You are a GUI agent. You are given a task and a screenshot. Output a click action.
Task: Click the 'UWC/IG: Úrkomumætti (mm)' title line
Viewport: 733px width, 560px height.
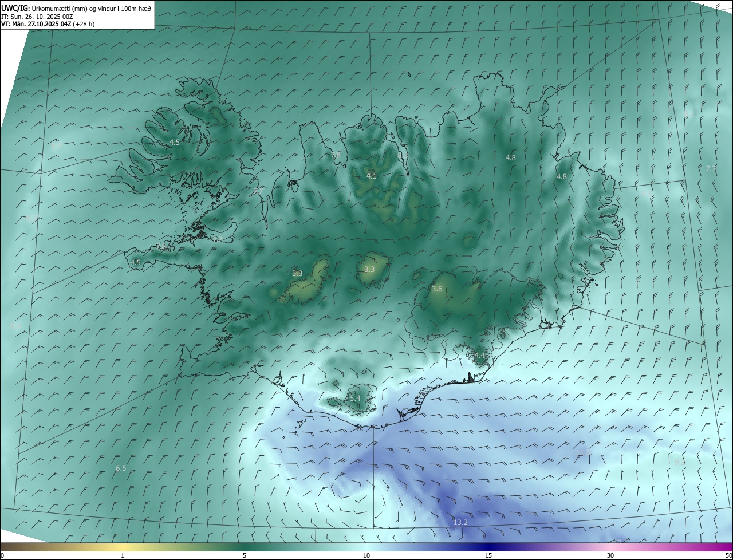tap(76, 7)
